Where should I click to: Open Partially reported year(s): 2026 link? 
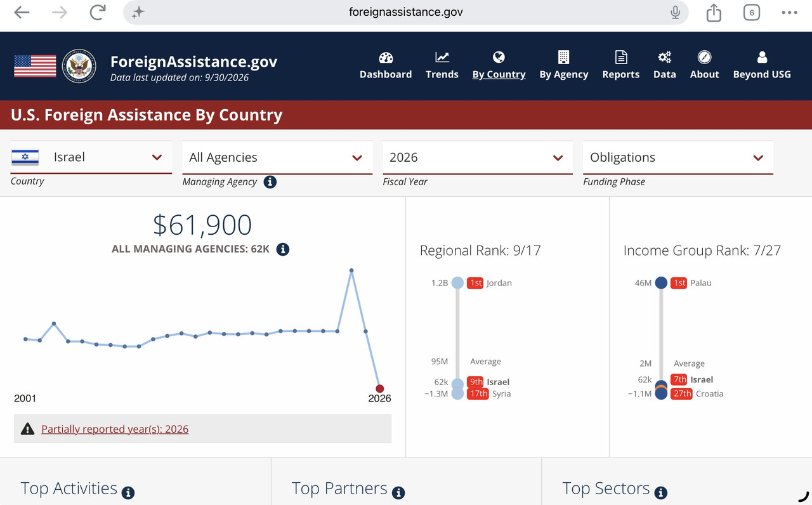click(115, 429)
